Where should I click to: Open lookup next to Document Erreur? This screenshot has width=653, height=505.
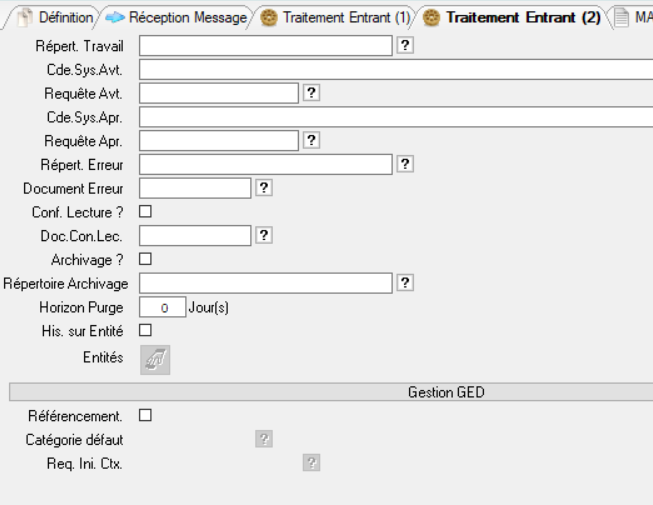264,187
